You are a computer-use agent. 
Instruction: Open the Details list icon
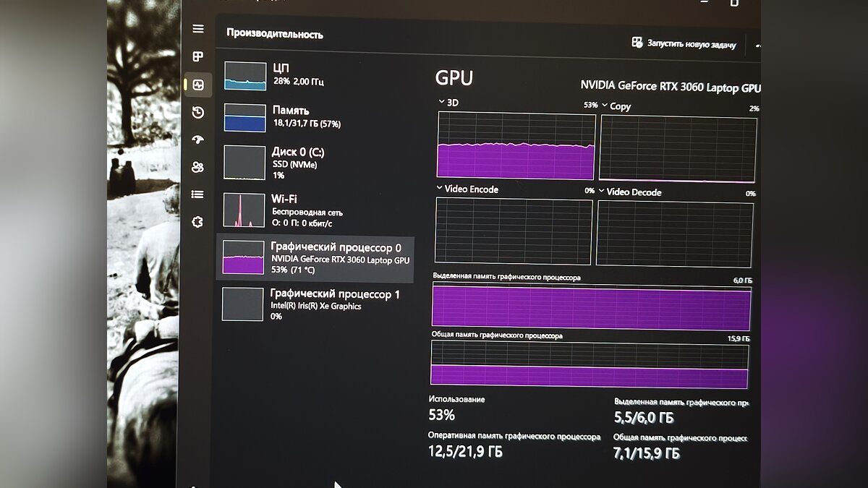click(x=197, y=194)
